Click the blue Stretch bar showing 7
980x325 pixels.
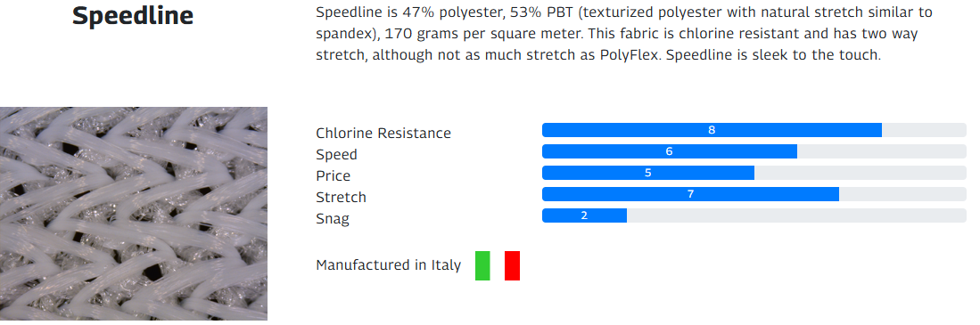click(x=690, y=194)
